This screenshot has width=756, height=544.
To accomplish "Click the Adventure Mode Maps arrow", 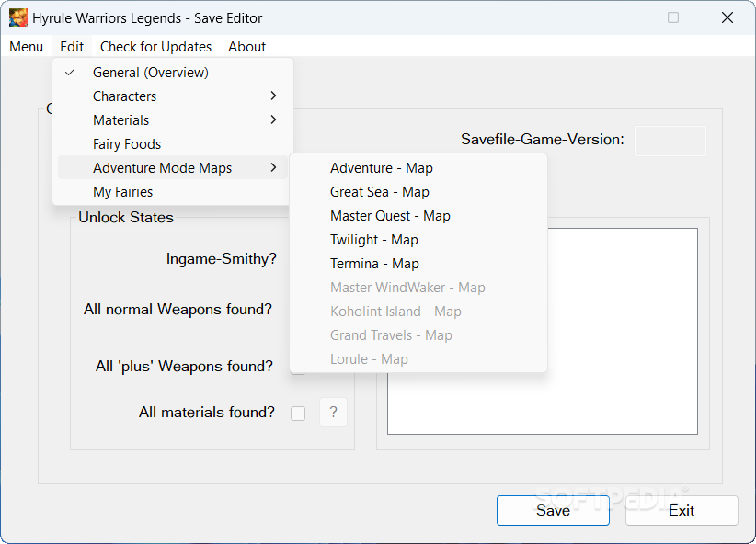I will pos(273,167).
